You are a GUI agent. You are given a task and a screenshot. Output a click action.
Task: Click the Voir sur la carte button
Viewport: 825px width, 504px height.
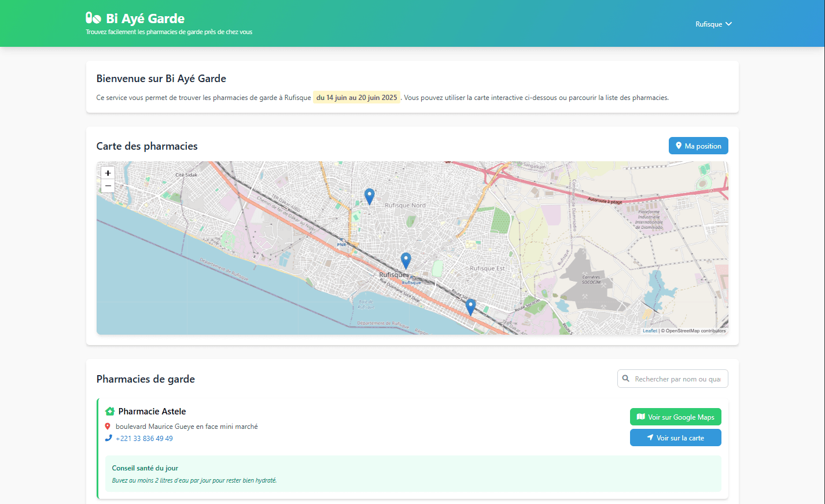point(675,438)
